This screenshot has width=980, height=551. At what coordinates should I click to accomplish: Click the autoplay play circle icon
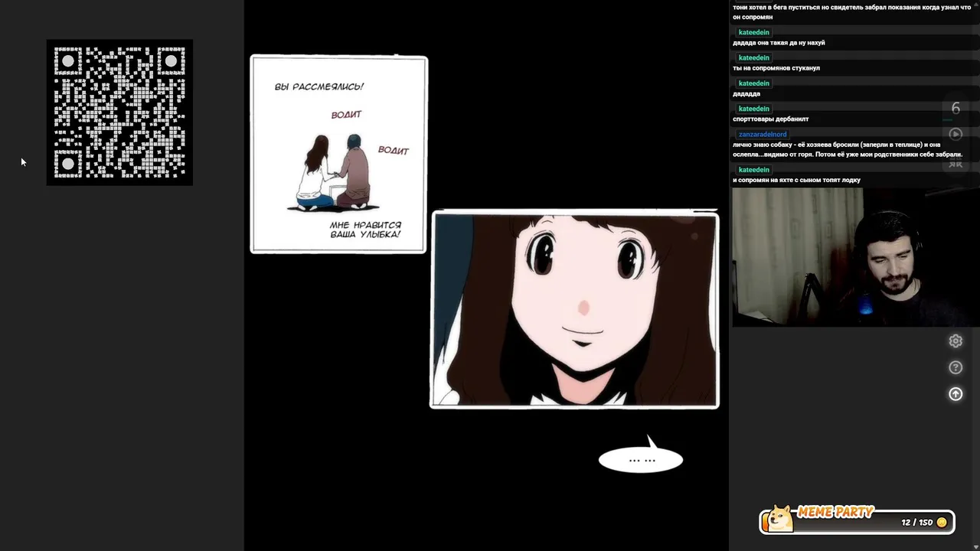click(x=955, y=134)
